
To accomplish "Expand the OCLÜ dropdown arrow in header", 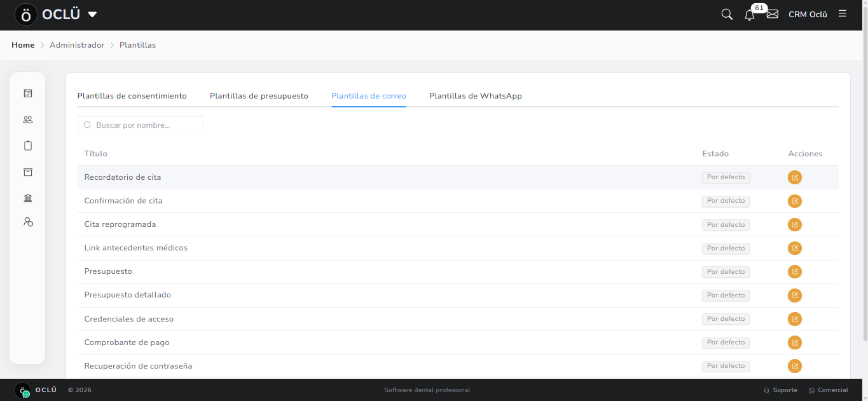I will (92, 15).
